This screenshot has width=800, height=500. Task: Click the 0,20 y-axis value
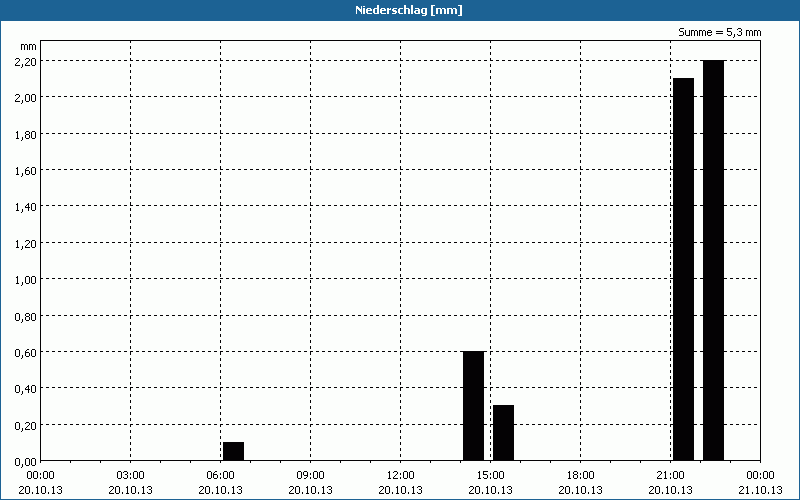click(26, 426)
